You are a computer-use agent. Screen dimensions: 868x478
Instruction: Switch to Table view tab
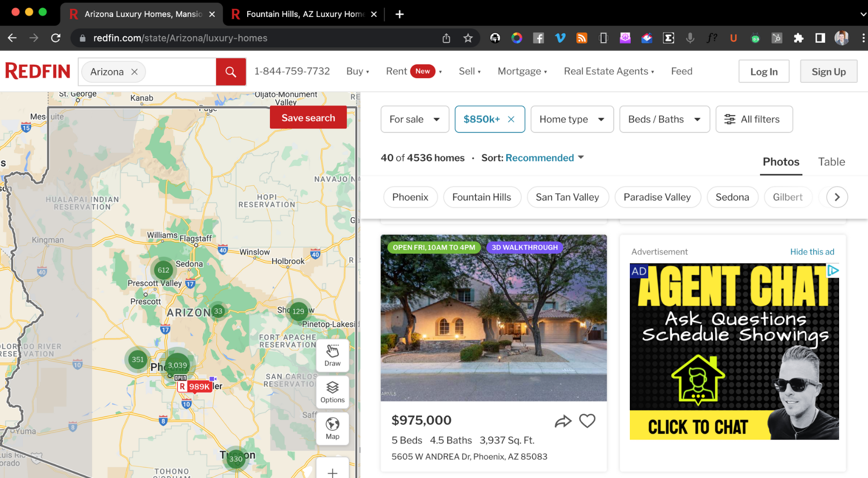(x=831, y=162)
